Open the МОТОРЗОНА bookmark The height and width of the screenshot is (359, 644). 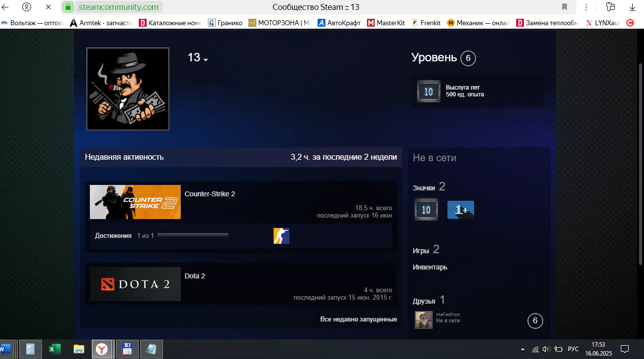coord(280,23)
